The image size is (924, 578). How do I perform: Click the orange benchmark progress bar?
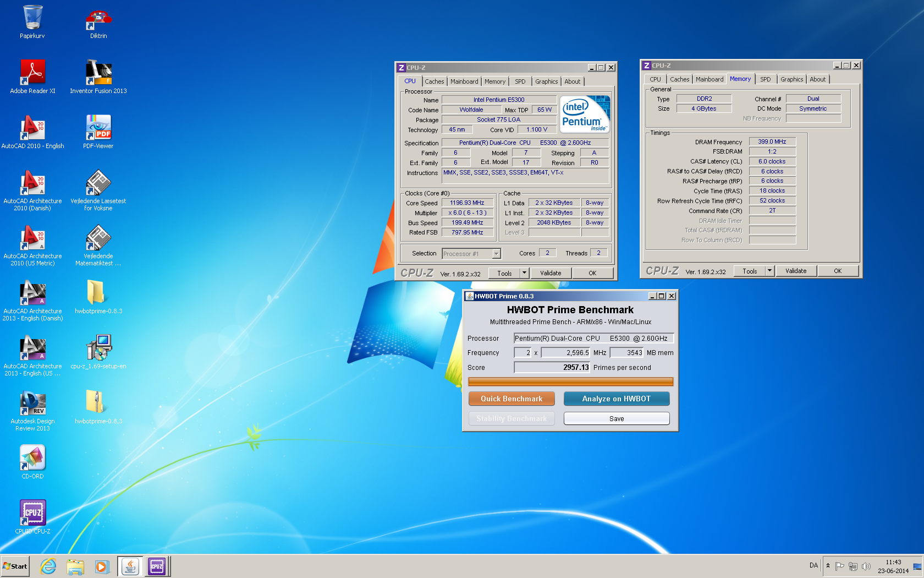click(x=570, y=381)
